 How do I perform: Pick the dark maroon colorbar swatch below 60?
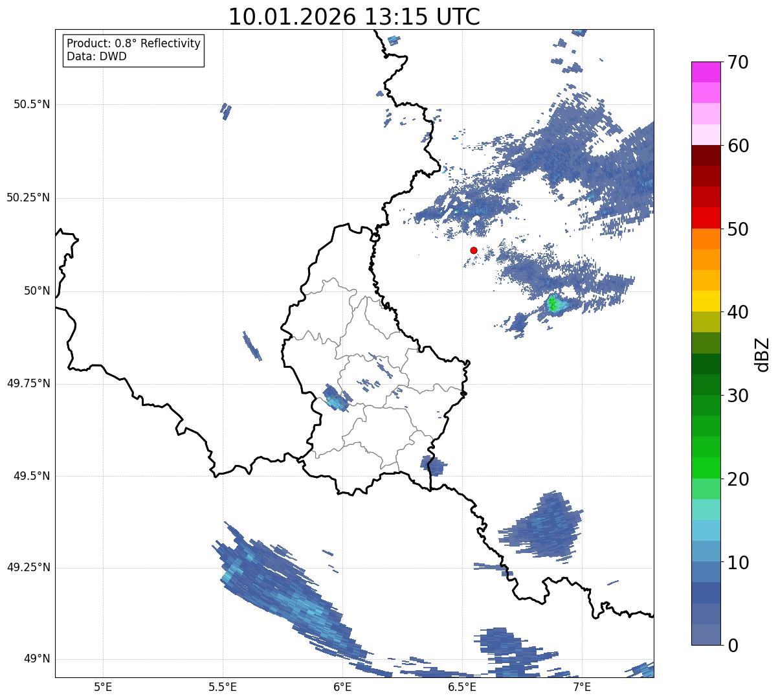point(706,155)
